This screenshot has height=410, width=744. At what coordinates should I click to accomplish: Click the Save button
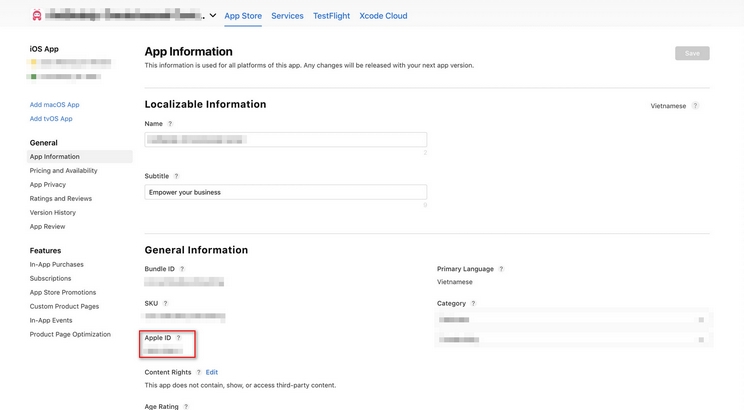point(692,53)
